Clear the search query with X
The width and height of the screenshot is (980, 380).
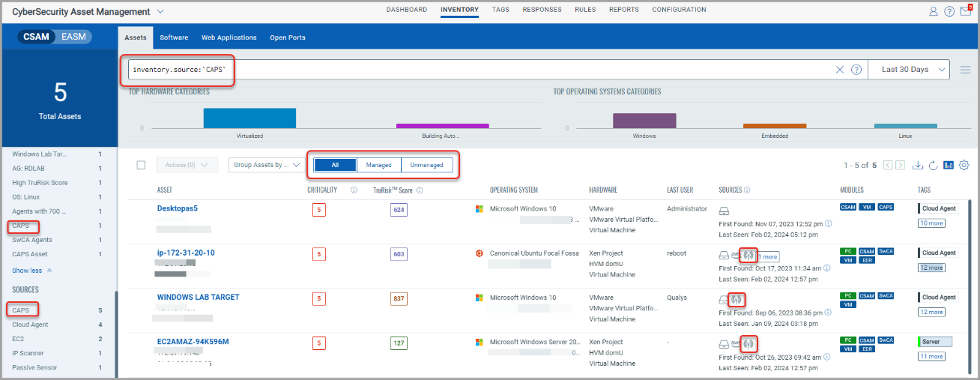click(x=840, y=70)
